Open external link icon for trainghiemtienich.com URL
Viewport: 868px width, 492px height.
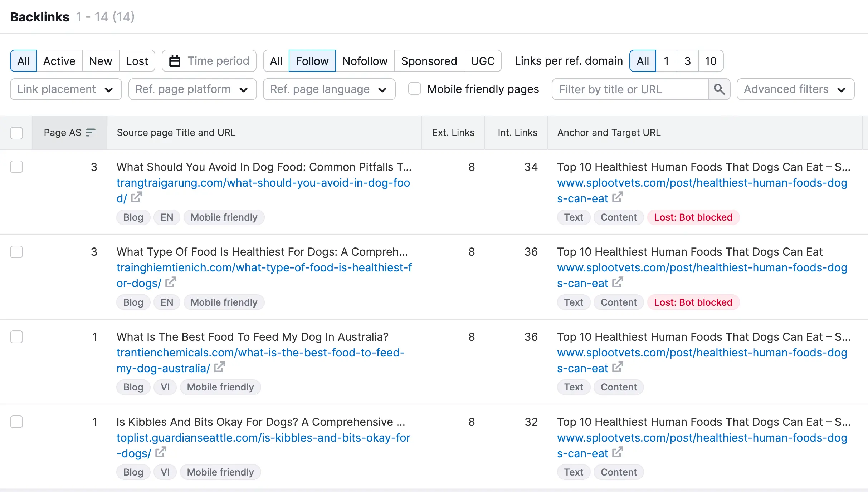(x=171, y=282)
